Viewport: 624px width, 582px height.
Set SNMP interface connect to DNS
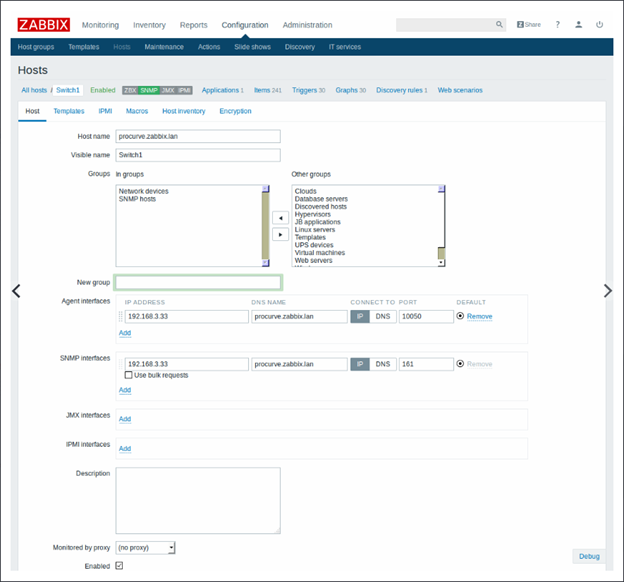point(383,364)
